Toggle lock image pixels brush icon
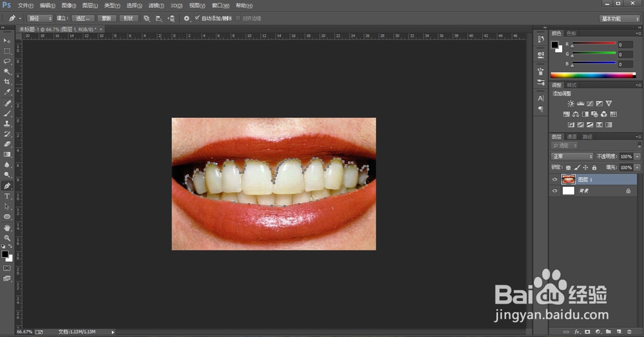The image size is (644, 337). (577, 168)
